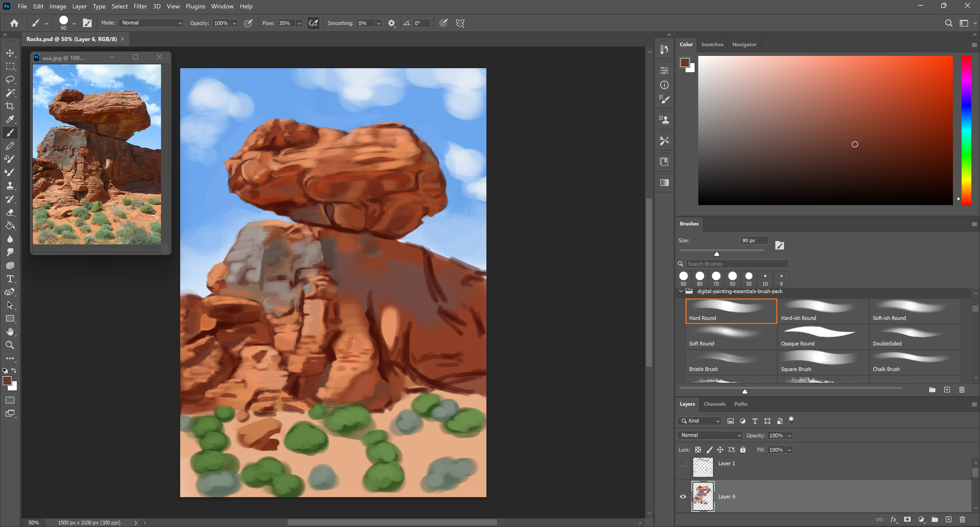
Task: Open the Search magnifier icon top right
Action: 948,23
